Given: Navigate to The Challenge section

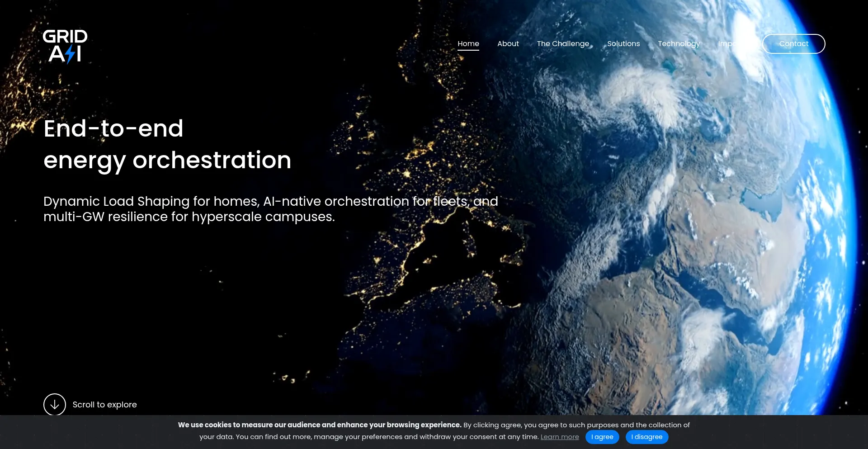Looking at the screenshot, I should tap(563, 44).
